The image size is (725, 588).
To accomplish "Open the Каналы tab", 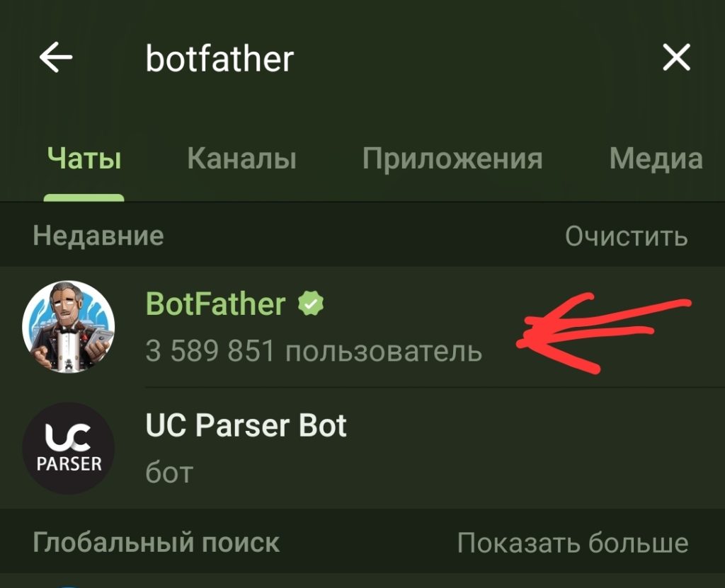I will [x=242, y=158].
